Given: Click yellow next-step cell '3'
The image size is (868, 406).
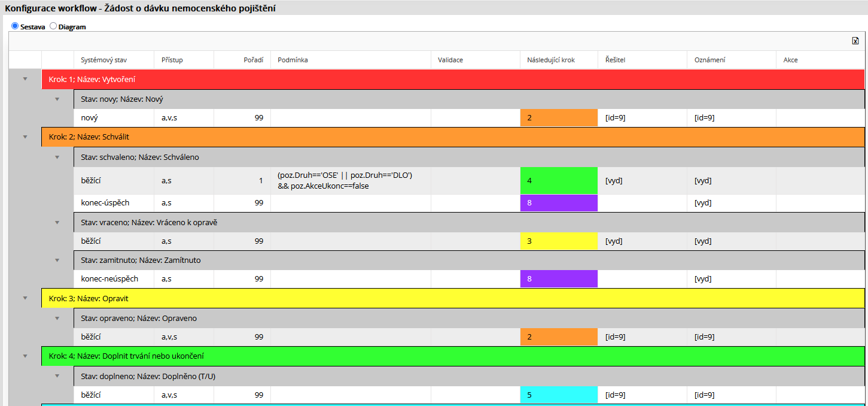Looking at the screenshot, I should [x=559, y=241].
